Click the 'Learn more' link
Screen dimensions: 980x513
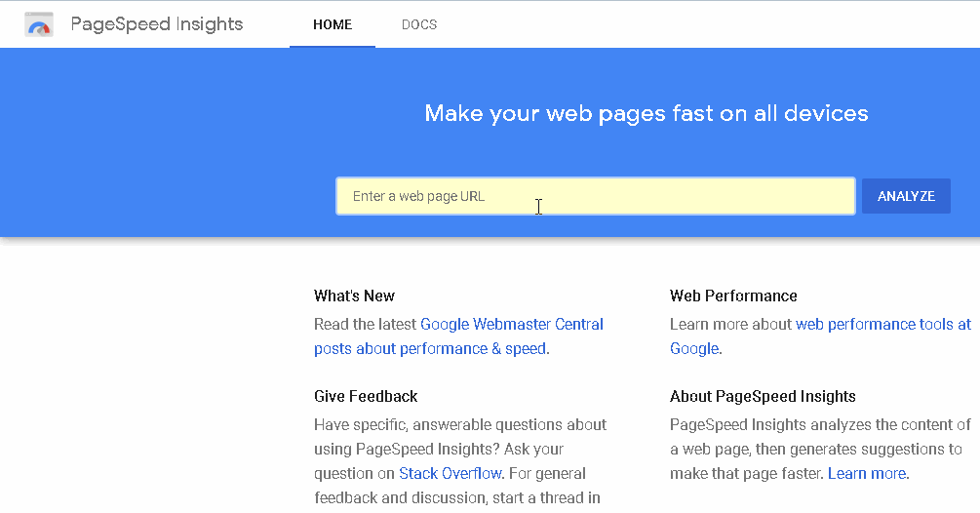point(867,473)
